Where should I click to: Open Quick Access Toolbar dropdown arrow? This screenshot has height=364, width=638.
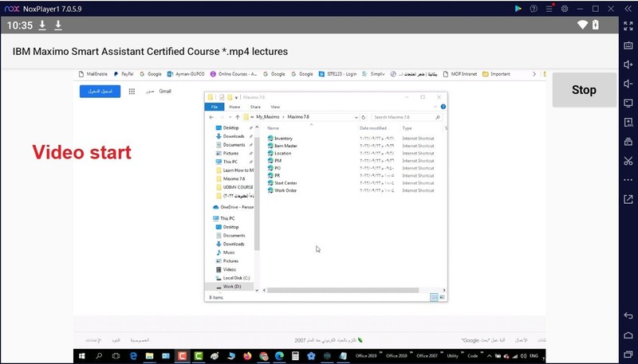click(x=236, y=97)
